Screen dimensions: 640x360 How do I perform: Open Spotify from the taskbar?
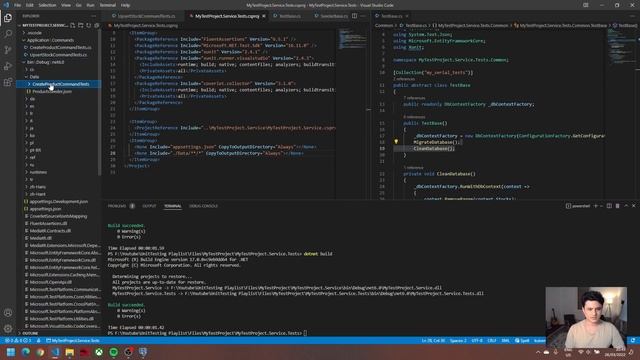113,352
